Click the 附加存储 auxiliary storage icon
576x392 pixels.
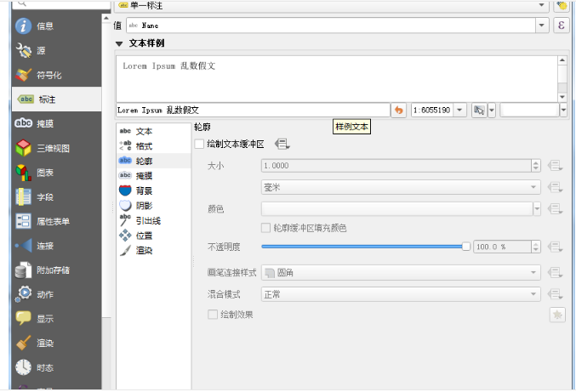[x=24, y=270]
